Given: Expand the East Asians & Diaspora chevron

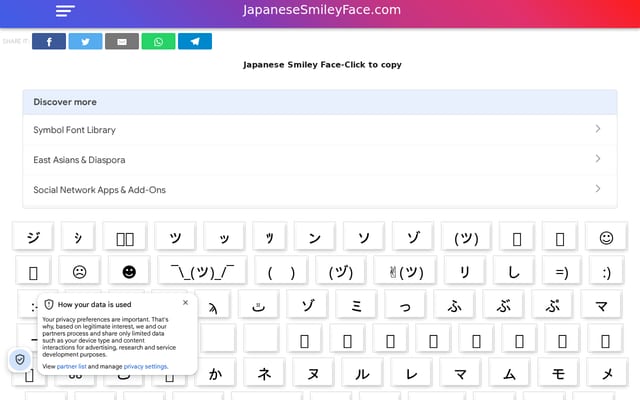Looking at the screenshot, I should tap(598, 158).
